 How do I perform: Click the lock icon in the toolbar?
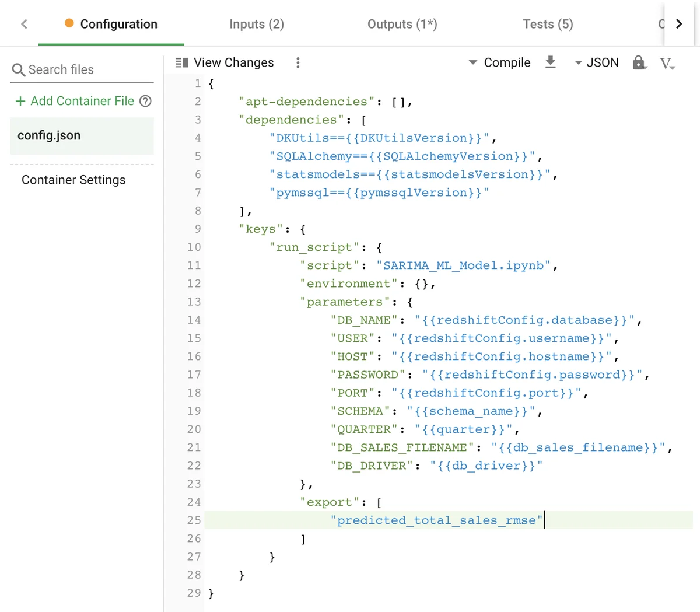(639, 62)
